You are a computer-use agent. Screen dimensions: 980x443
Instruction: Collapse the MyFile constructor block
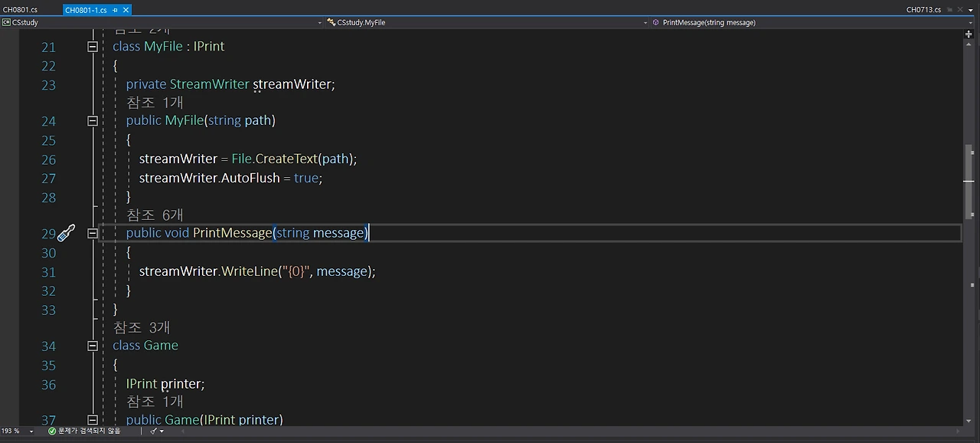pos(93,121)
